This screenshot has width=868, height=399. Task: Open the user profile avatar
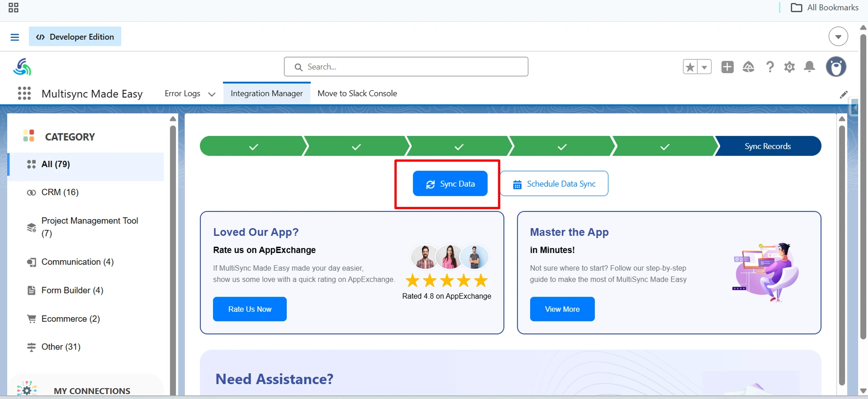[836, 67]
